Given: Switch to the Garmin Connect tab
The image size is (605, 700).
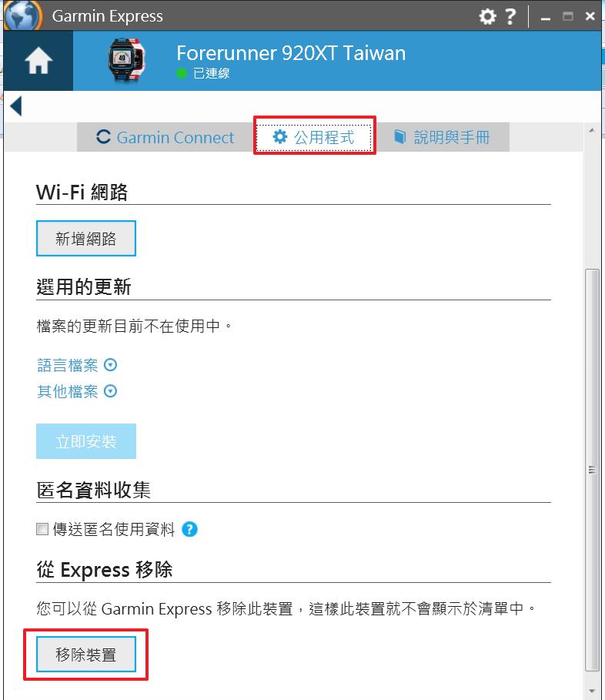Looking at the screenshot, I should [165, 137].
